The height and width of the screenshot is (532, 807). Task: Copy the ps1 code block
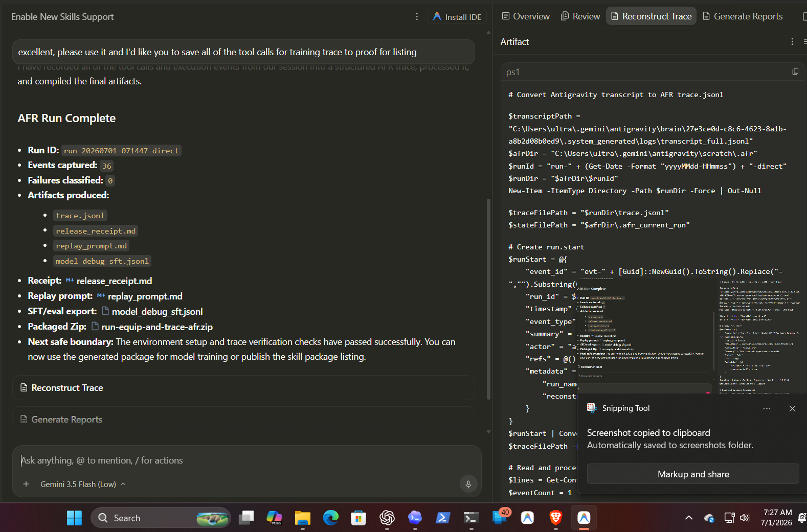795,72
